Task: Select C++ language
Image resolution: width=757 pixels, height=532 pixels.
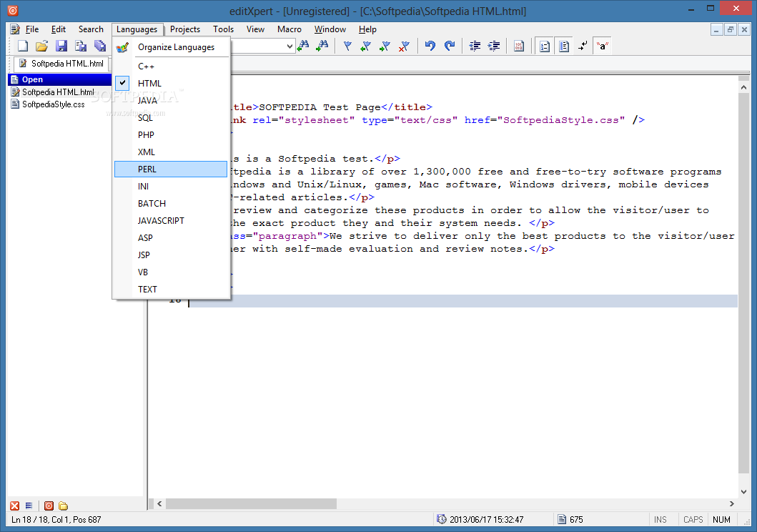Action: (171, 66)
